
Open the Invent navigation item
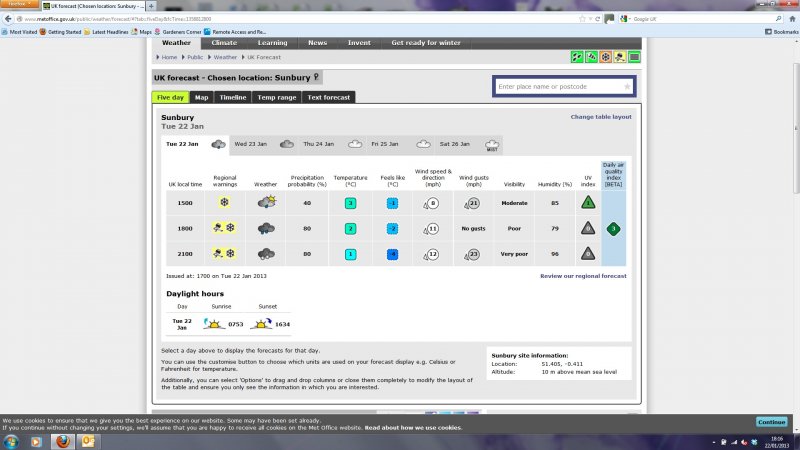(x=359, y=43)
